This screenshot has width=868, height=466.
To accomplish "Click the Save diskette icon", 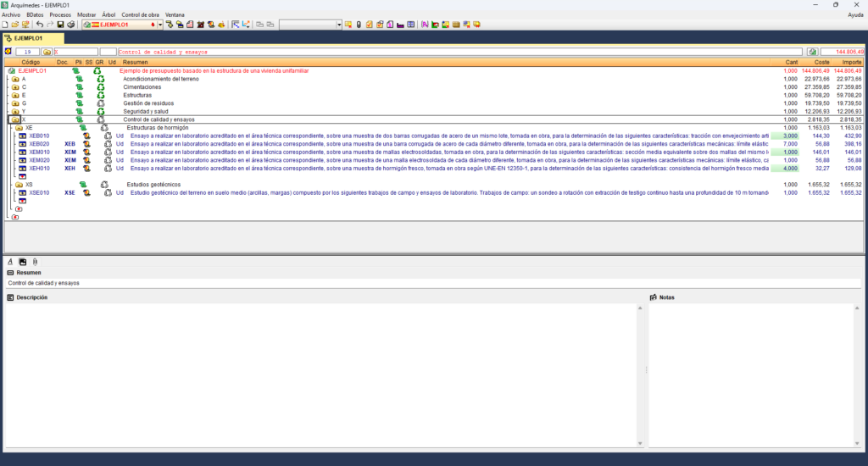I will [x=60, y=25].
